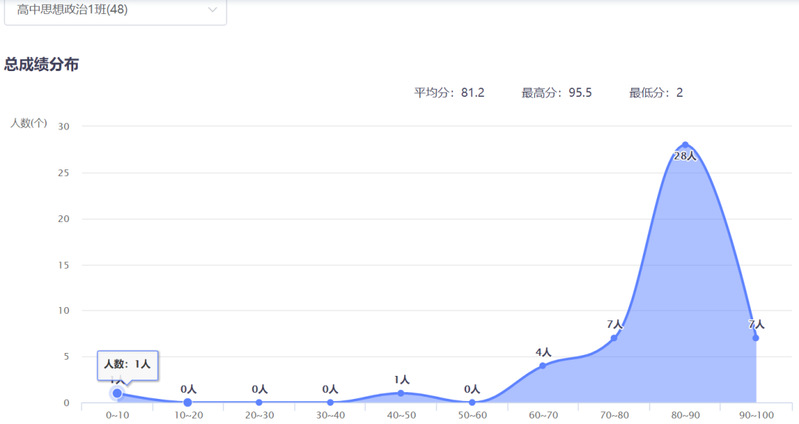Viewport: 799px width, 424px height.
Task: Click the 1人 data point at 40~50
Action: (401, 393)
